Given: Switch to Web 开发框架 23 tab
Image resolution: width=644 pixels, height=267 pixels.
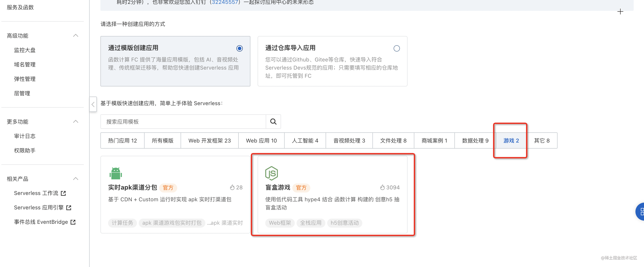Looking at the screenshot, I should 209,141.
